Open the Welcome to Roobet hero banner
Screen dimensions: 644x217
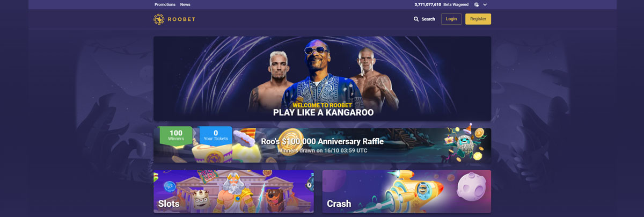[x=322, y=78]
